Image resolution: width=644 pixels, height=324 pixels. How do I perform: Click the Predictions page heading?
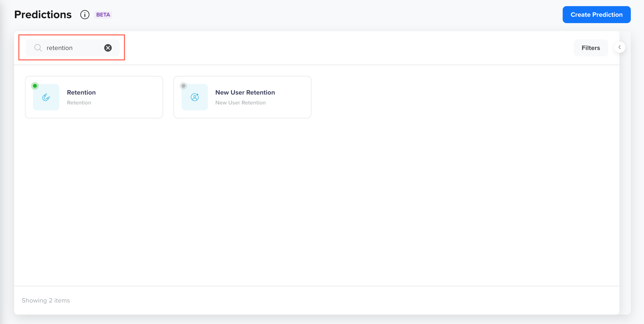tap(43, 15)
